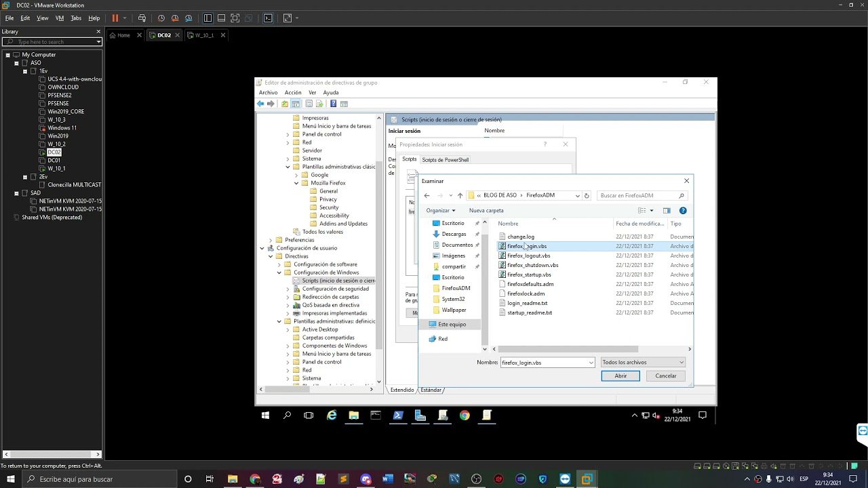Open the VM menu in VMware

(x=60, y=18)
